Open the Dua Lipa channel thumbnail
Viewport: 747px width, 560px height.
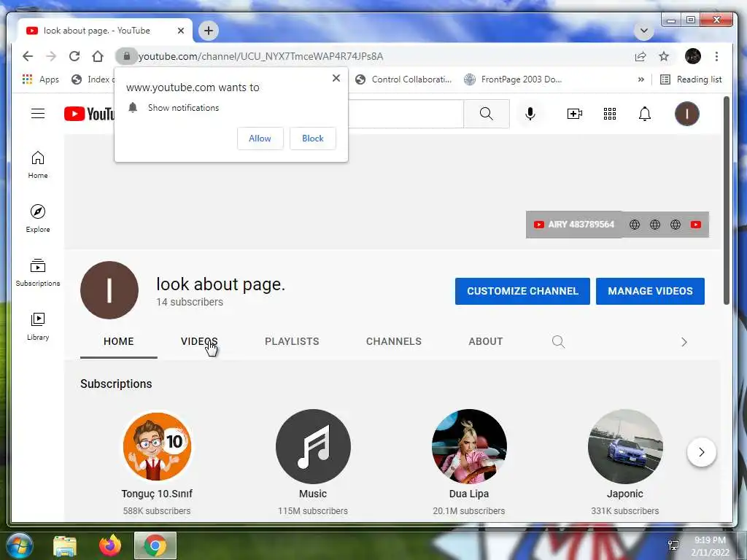469,446
